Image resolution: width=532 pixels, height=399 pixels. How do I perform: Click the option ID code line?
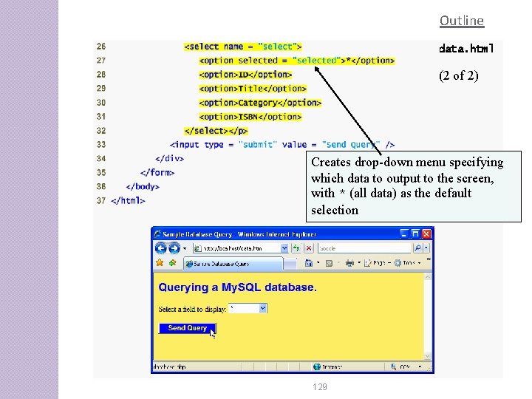tap(245, 75)
